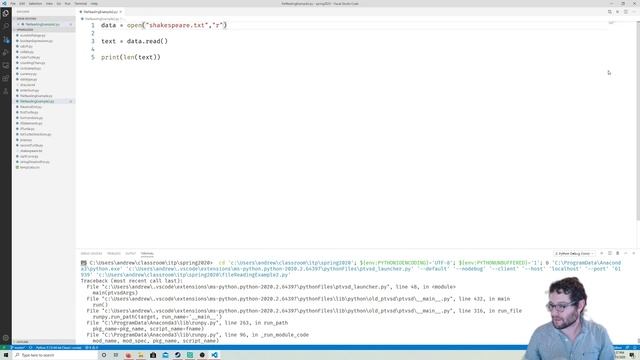The image size is (640, 360).
Task: Open editor More Actions ellipsis
Action: pyautogui.click(x=633, y=12)
